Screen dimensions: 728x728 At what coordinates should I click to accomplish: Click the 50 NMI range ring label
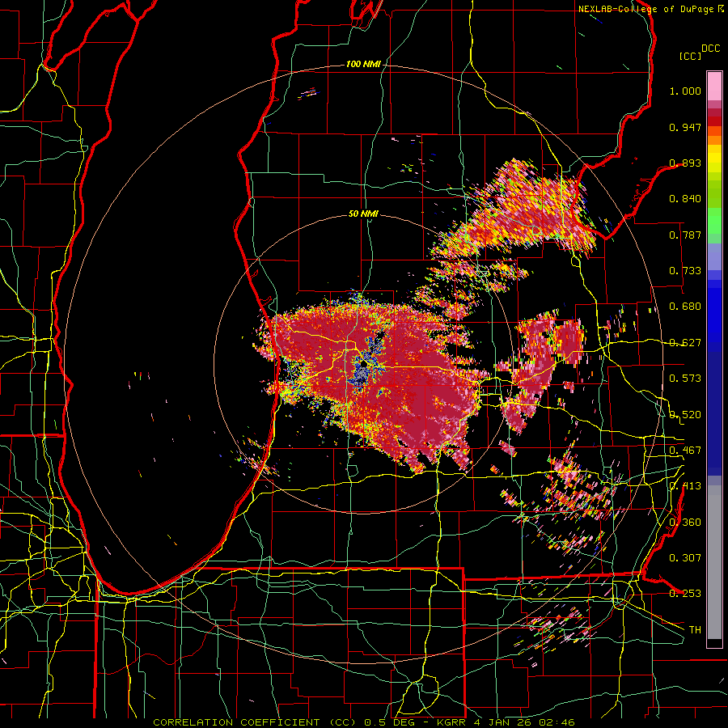(363, 214)
